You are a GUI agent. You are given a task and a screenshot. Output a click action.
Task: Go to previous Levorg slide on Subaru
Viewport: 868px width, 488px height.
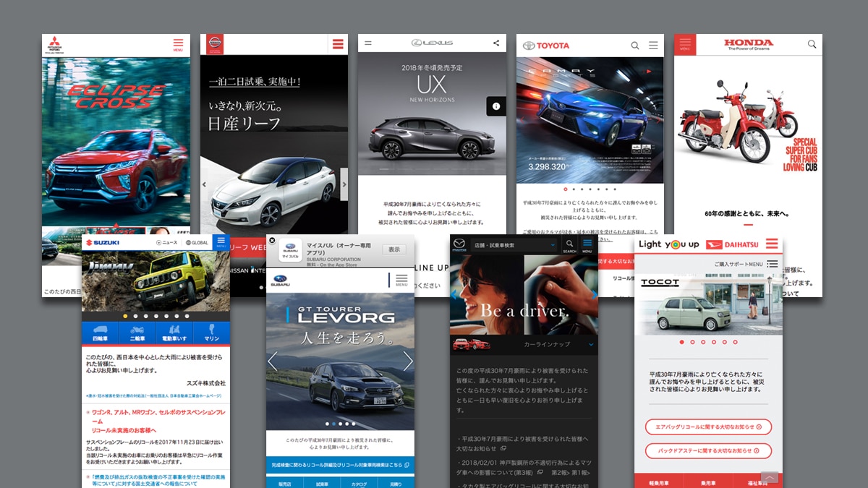coord(273,361)
